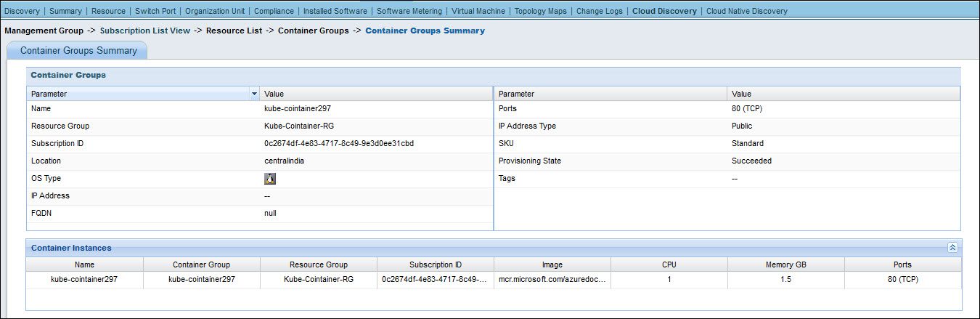Click the 80 (TCP) ports value in Container Groups
Viewport: 980px width, 319px height.
pyautogui.click(x=747, y=108)
